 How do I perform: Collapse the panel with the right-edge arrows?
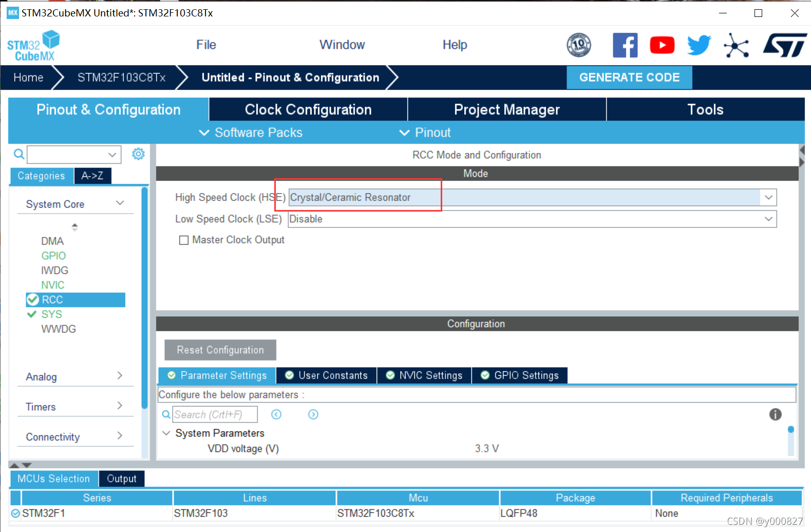point(802,156)
